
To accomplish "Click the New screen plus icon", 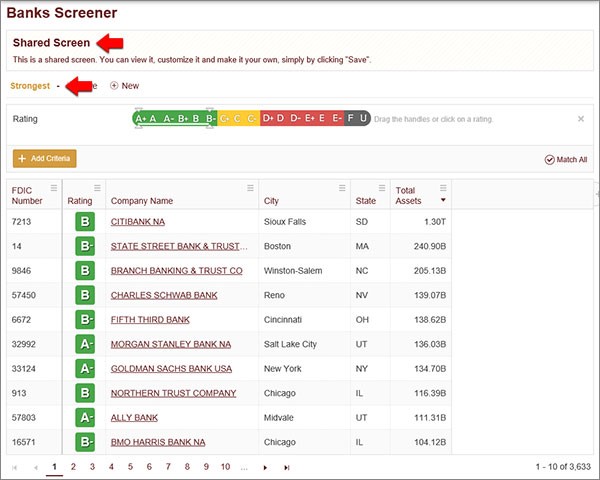I will (x=114, y=86).
